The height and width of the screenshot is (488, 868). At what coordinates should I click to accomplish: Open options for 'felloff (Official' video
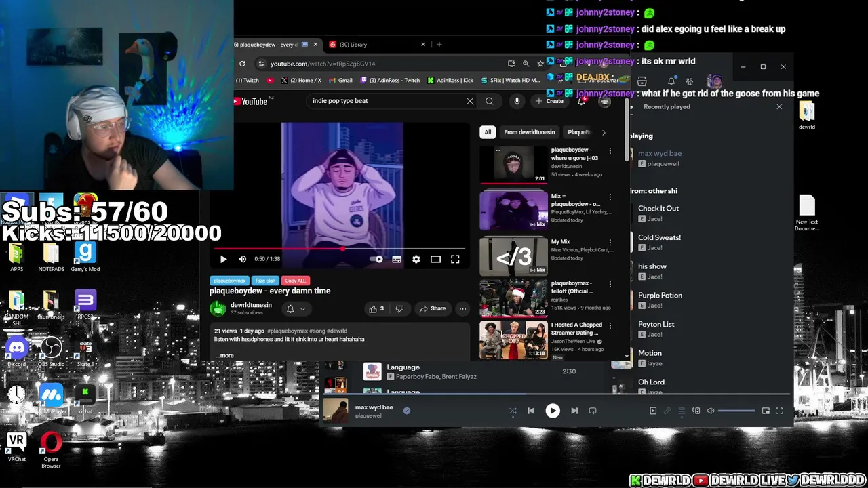610,285
